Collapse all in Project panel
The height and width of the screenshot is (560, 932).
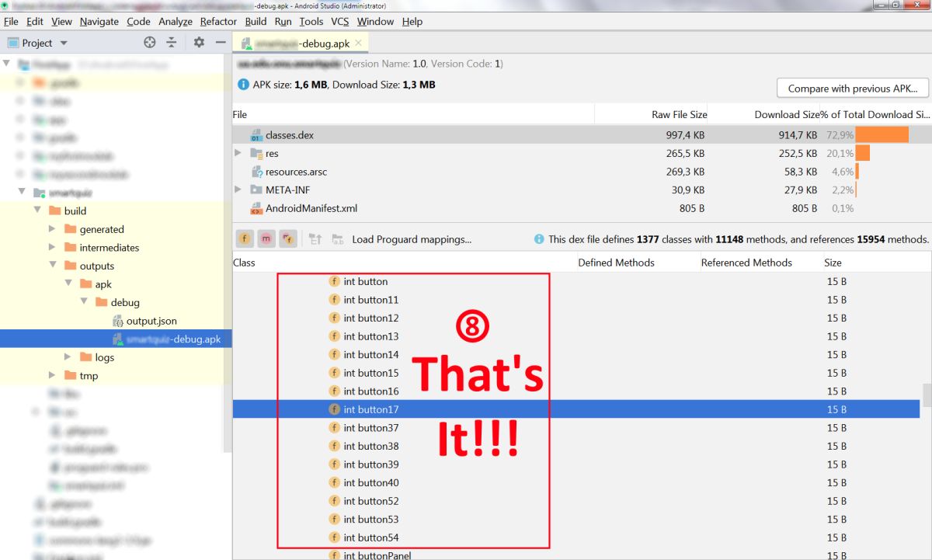[x=172, y=43]
